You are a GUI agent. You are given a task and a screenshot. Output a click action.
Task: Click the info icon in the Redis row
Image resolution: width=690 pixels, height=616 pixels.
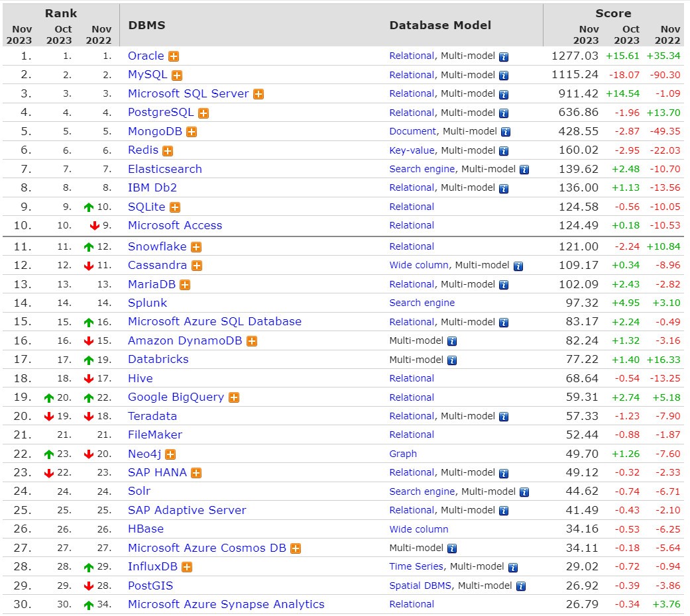coord(504,151)
